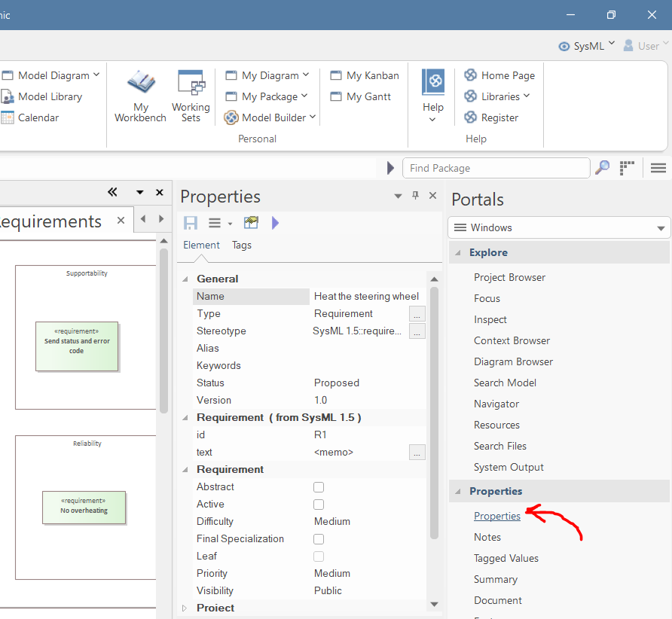Open the hamburger menu at top right
The height and width of the screenshot is (619, 672).
coord(658,168)
